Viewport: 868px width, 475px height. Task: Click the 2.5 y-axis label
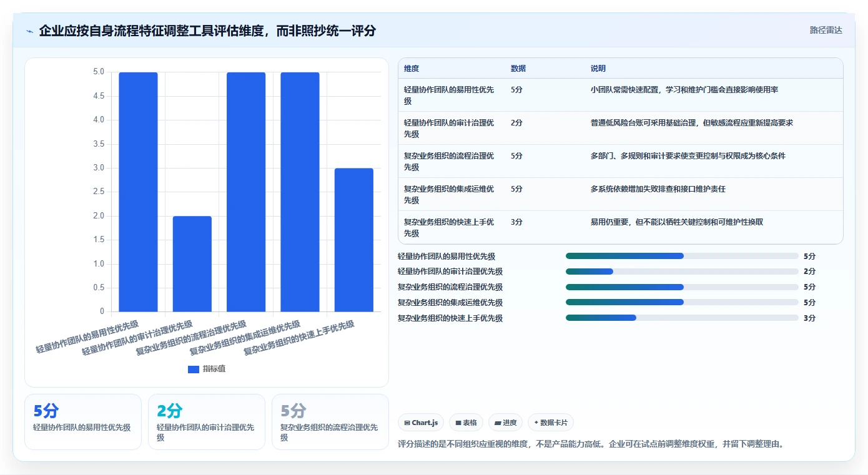click(x=99, y=192)
